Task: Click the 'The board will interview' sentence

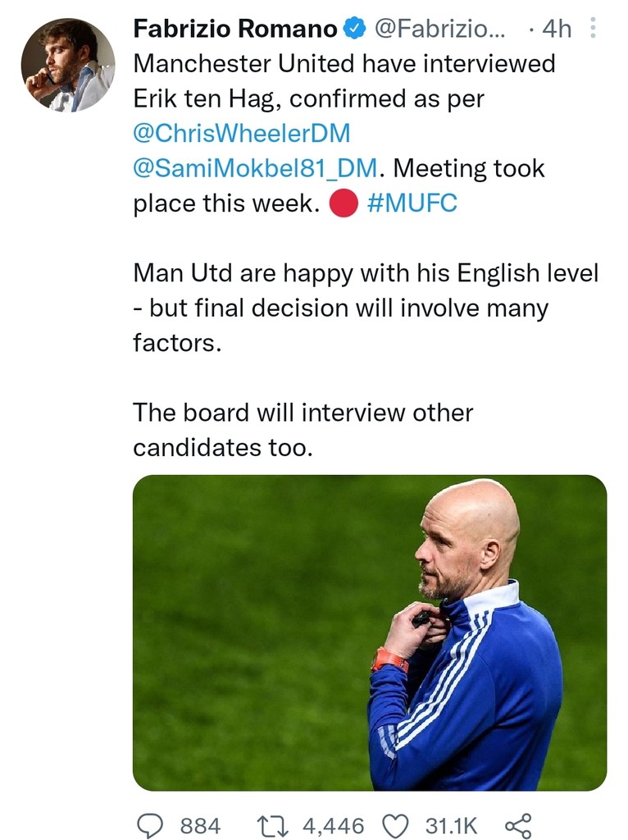Action: point(303,429)
